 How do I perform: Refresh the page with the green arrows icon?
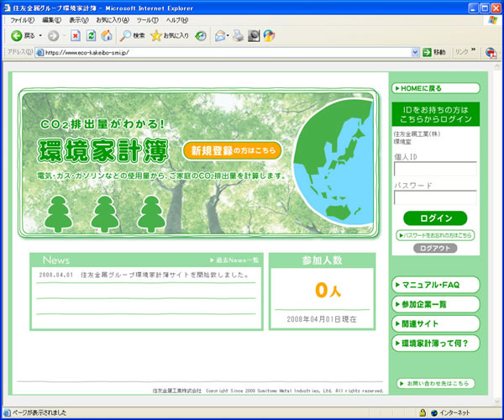click(x=91, y=35)
